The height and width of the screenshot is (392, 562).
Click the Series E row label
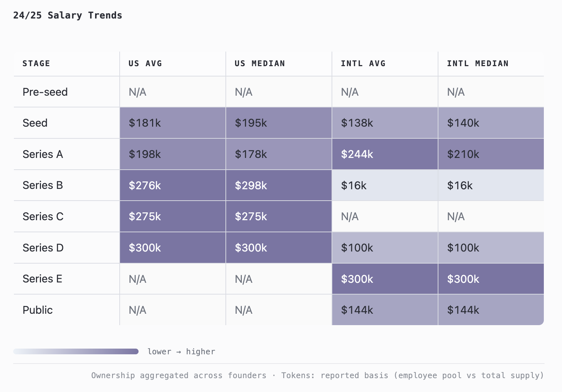[x=42, y=279]
